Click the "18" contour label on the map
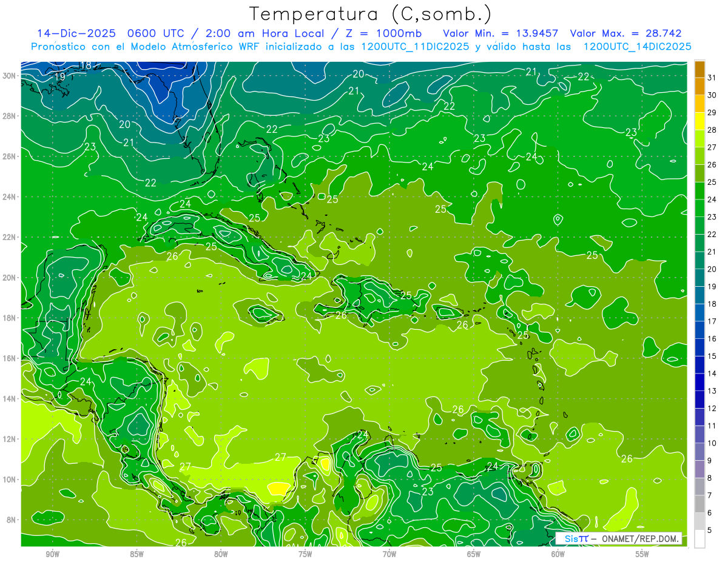The width and height of the screenshot is (728, 562). 86,65
